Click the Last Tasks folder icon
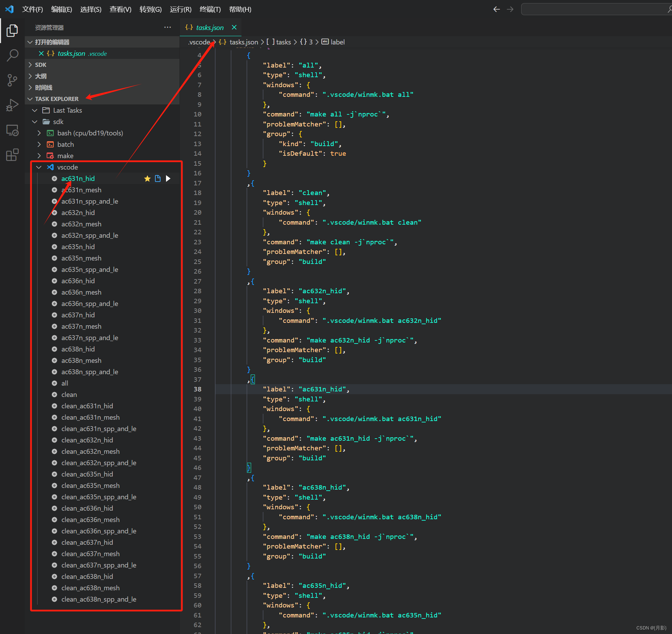 (46, 110)
